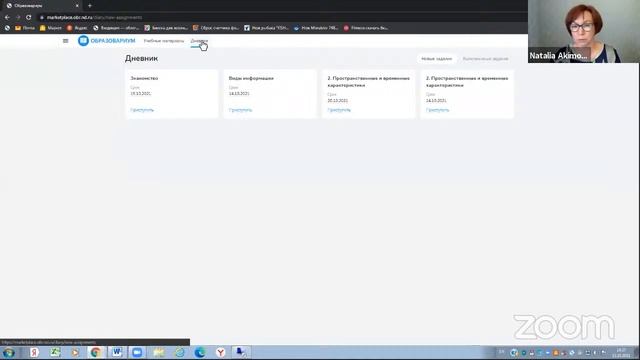Click the Образовариум logo
Screen dimensions: 640x360
[x=107, y=41]
